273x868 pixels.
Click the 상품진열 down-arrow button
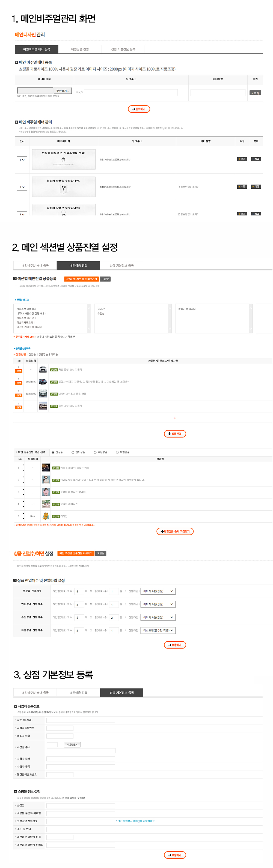[175, 434]
